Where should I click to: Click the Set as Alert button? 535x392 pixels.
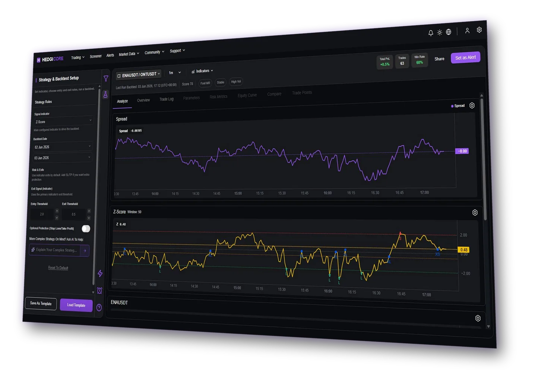coord(465,58)
